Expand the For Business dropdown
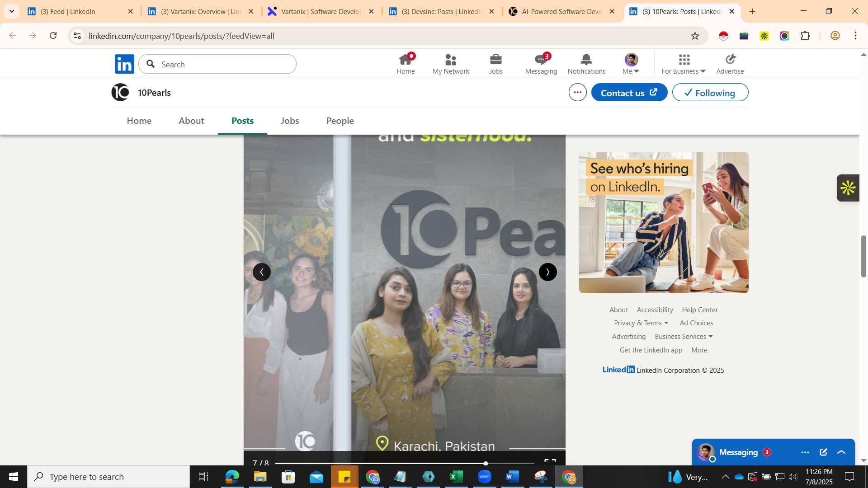The height and width of the screenshot is (488, 868). [x=684, y=64]
